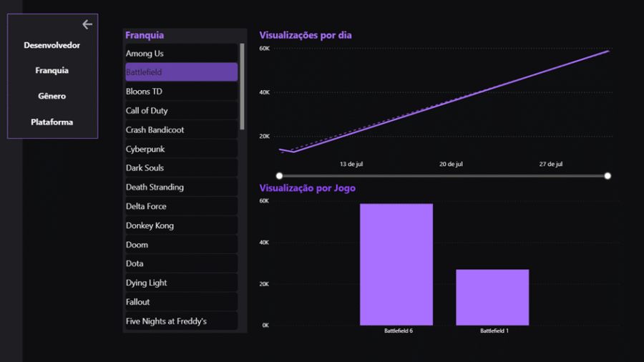Image resolution: width=644 pixels, height=362 pixels.
Task: Select Among Us in franchise list
Action: coord(181,54)
